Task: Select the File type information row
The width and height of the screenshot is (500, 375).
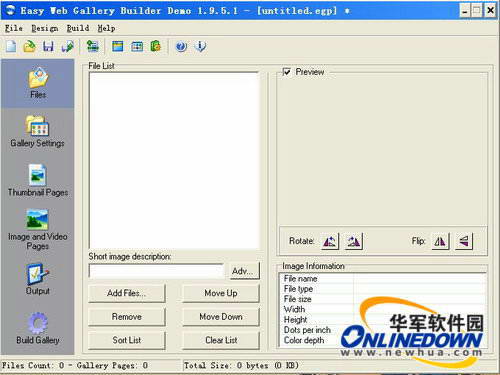Action: tap(382, 289)
